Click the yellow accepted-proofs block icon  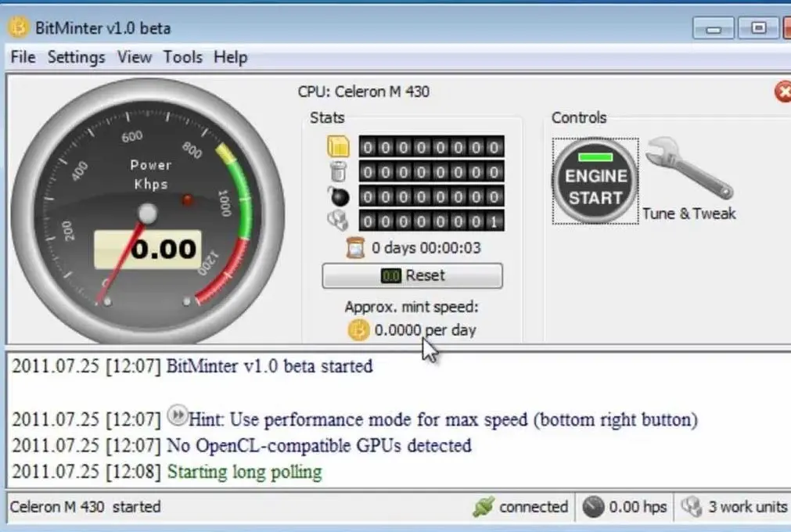[x=338, y=146]
